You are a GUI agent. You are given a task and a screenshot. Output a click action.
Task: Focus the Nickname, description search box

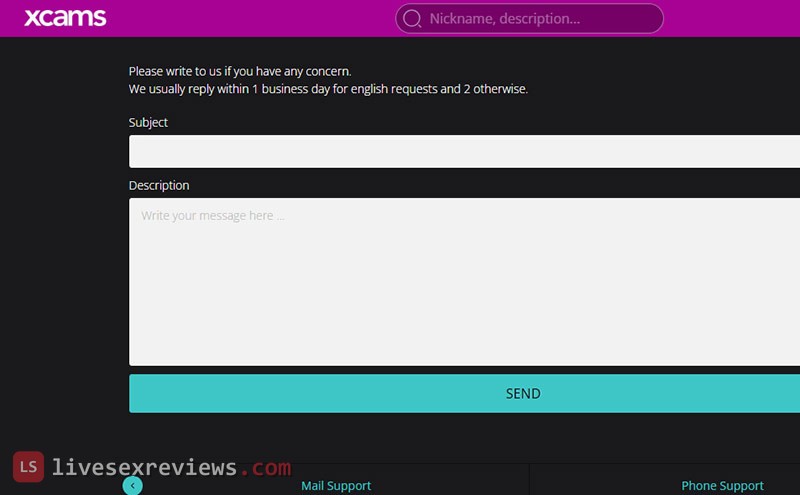[529, 18]
